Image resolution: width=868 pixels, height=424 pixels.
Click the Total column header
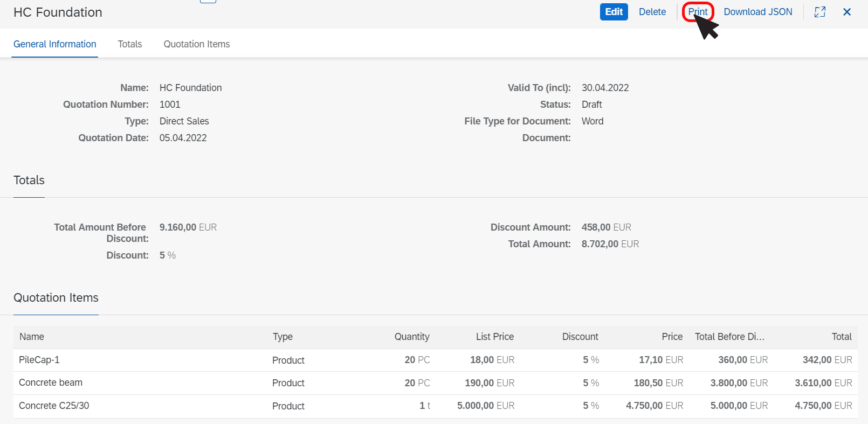tap(842, 337)
